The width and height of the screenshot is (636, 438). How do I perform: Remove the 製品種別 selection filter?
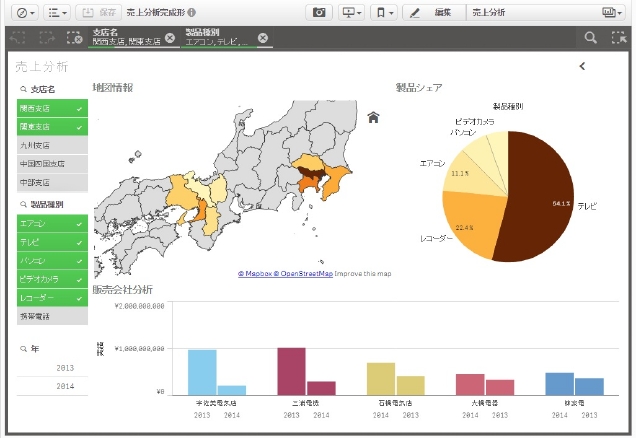click(262, 38)
